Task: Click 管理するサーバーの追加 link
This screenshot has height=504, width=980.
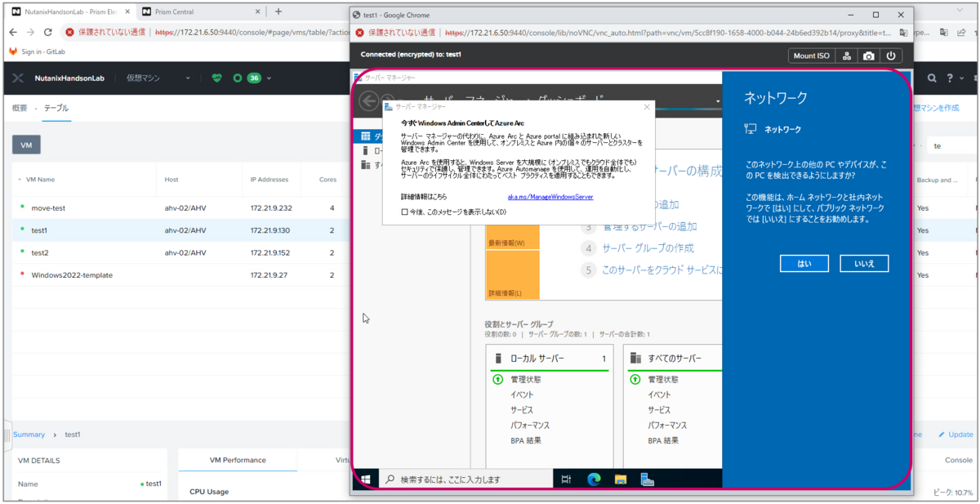Action: click(649, 226)
